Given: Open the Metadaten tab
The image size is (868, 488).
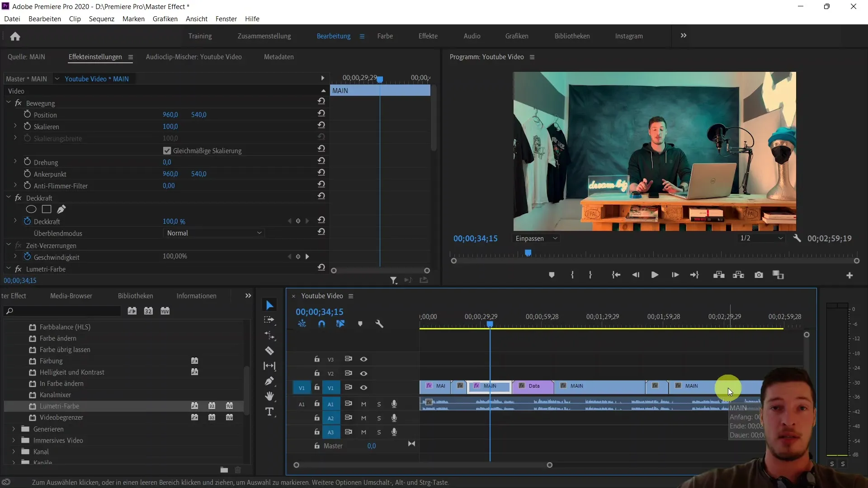Looking at the screenshot, I should [279, 57].
